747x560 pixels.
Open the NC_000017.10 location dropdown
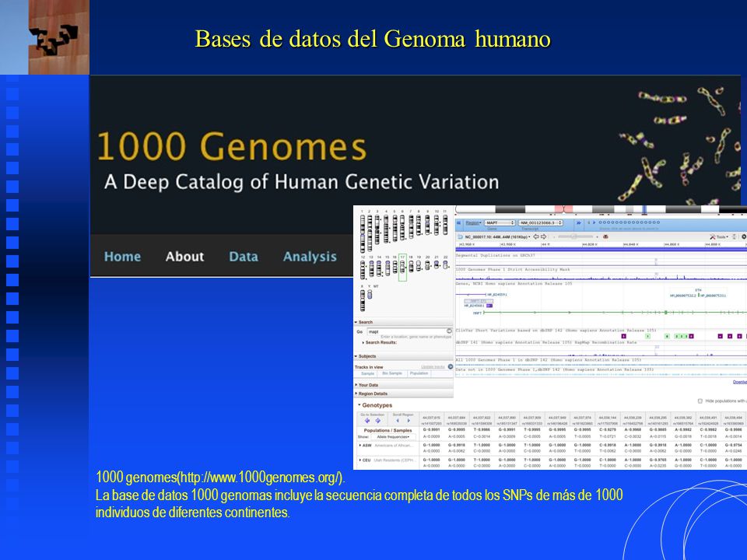pos(497,236)
